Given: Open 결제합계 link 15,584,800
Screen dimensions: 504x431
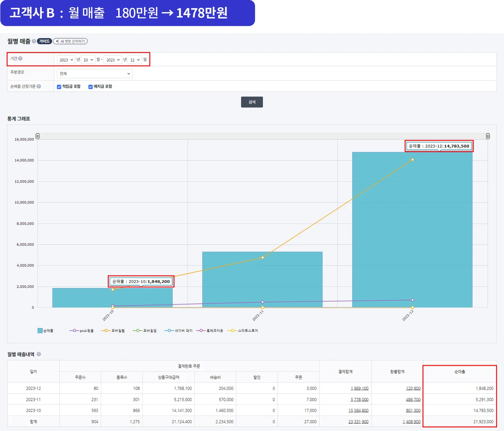Looking at the screenshot, I should (x=358, y=411).
